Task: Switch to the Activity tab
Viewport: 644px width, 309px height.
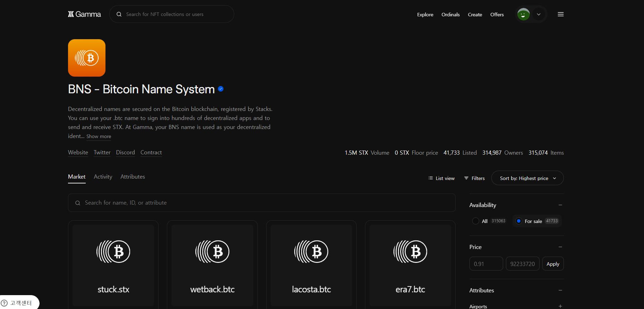Action: [103, 177]
